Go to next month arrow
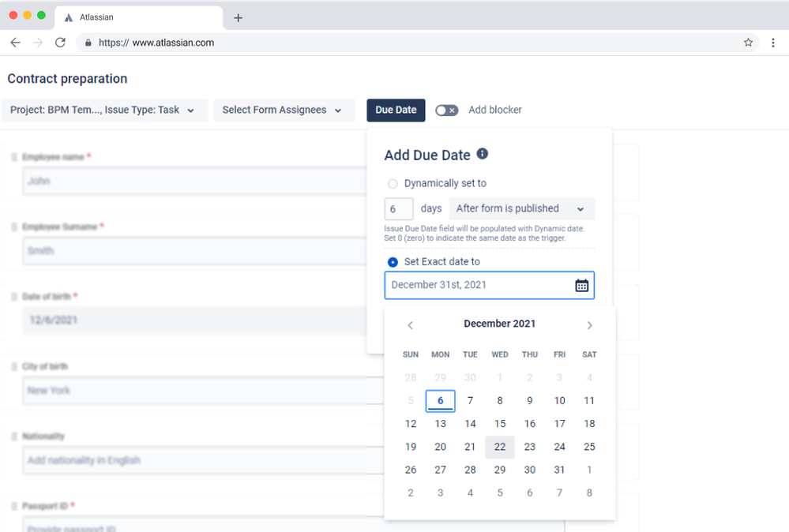789x532 pixels. pos(589,325)
